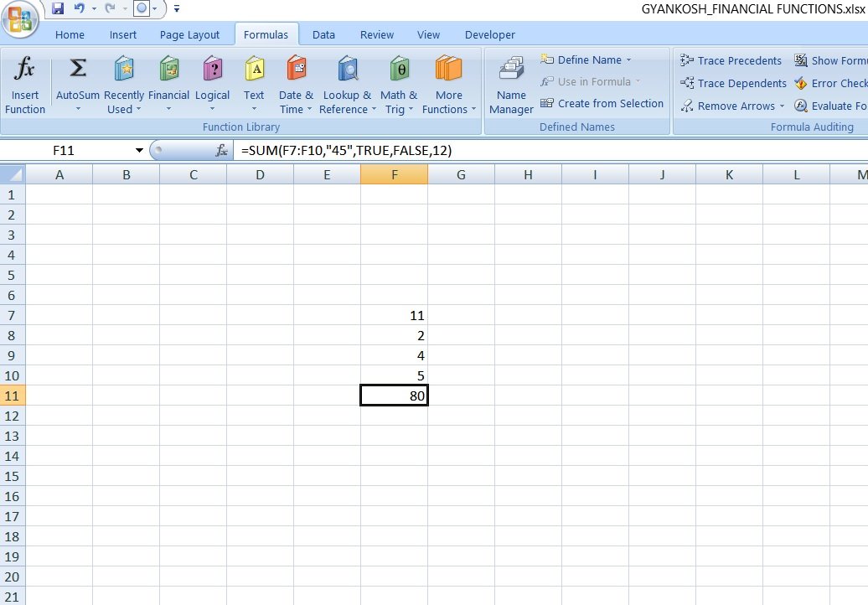Screen dimensions: 868x605
Task: Open the Financial functions gallery
Action: click(x=169, y=83)
